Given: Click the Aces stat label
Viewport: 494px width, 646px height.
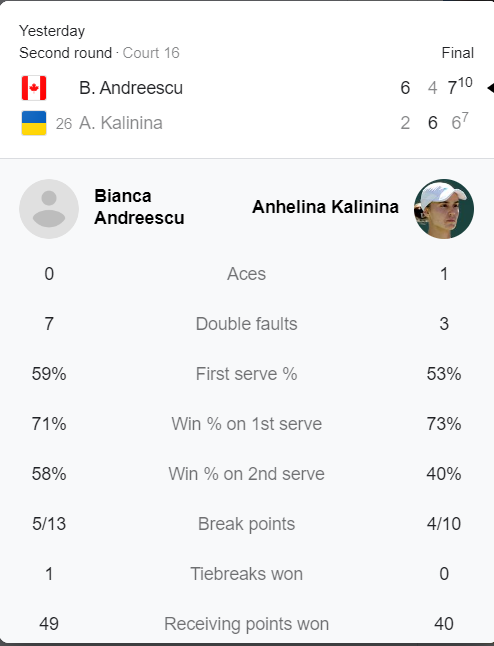Looking at the screenshot, I should click(246, 274).
